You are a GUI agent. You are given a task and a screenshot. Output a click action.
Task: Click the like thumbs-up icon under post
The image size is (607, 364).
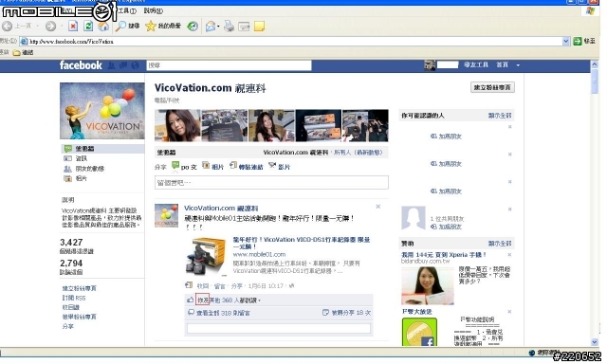pyautogui.click(x=190, y=300)
